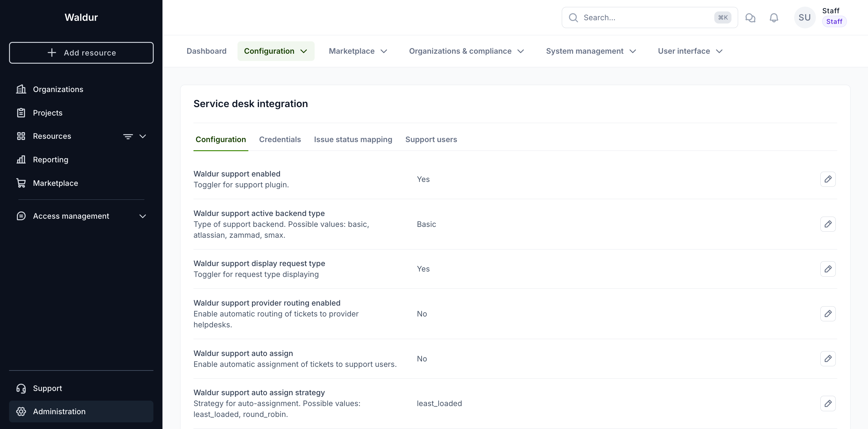Edit Waldur support active backend type

(828, 224)
